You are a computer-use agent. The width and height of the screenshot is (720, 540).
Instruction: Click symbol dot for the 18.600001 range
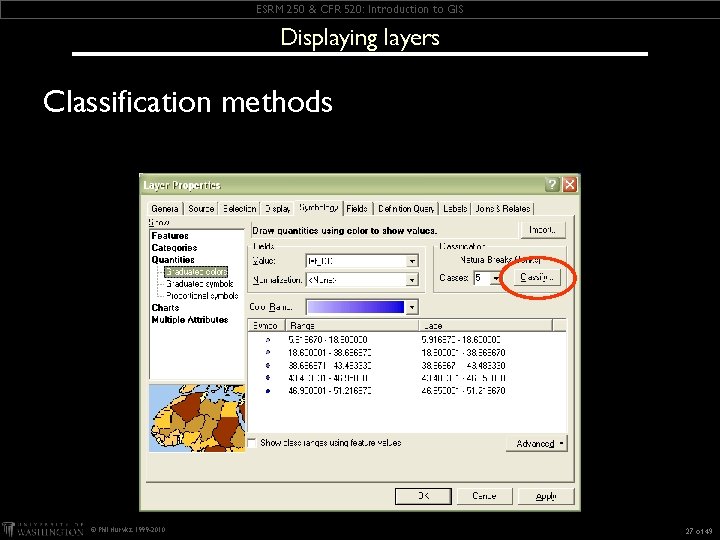[x=268, y=353]
